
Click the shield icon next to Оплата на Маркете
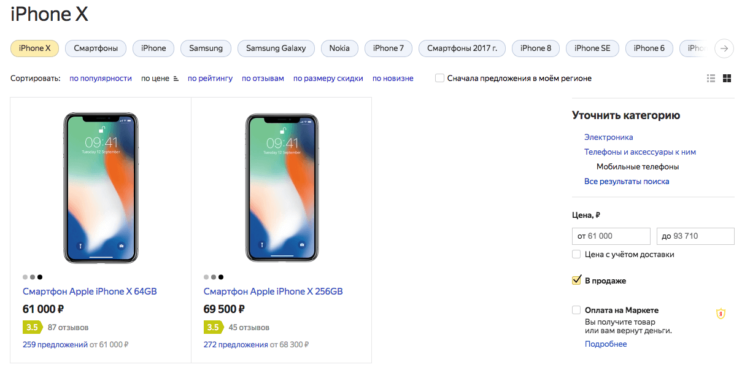tap(720, 314)
